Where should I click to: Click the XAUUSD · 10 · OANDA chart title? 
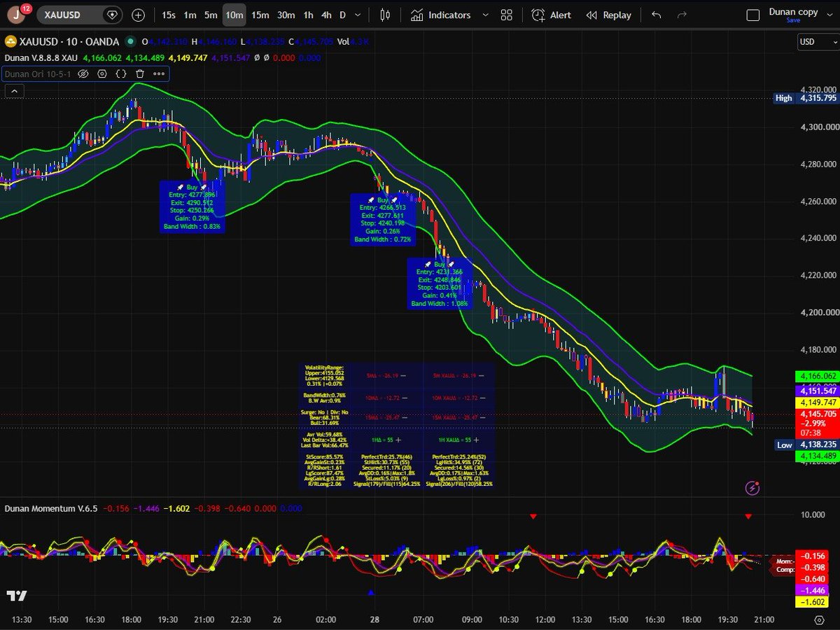69,42
